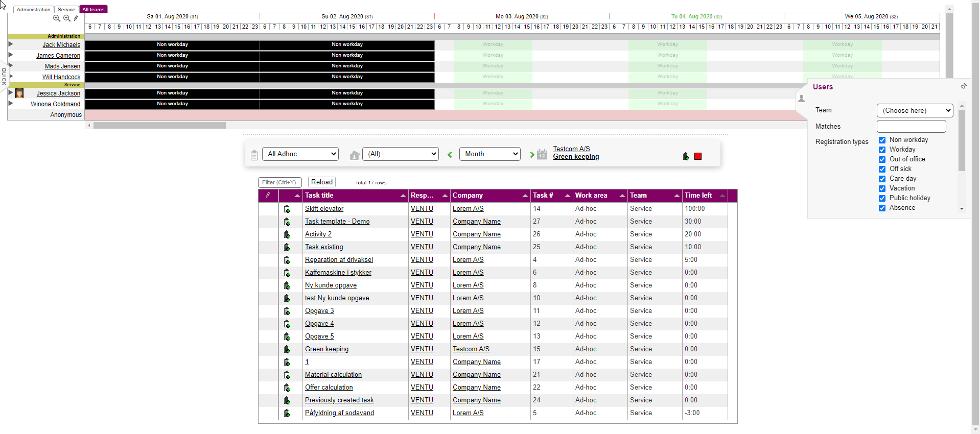Click the red stop square
980x434 pixels.
tap(698, 156)
